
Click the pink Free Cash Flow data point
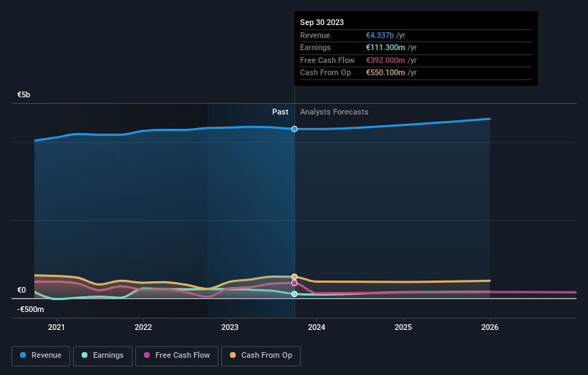(294, 283)
